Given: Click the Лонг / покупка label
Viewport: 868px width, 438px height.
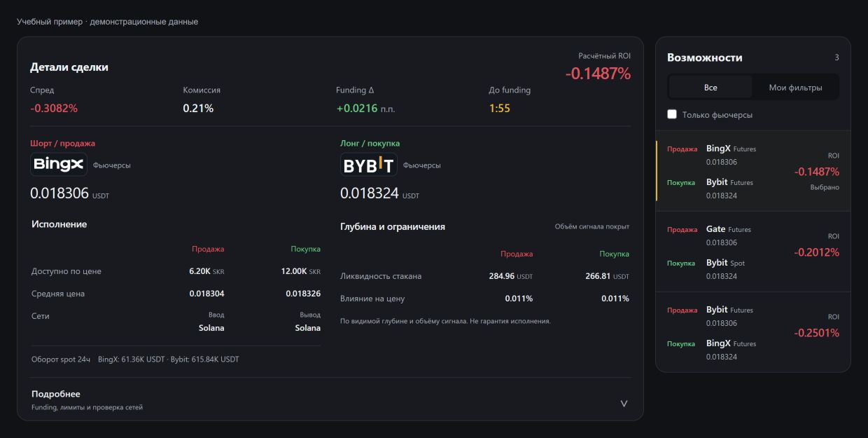Looking at the screenshot, I should [x=370, y=143].
